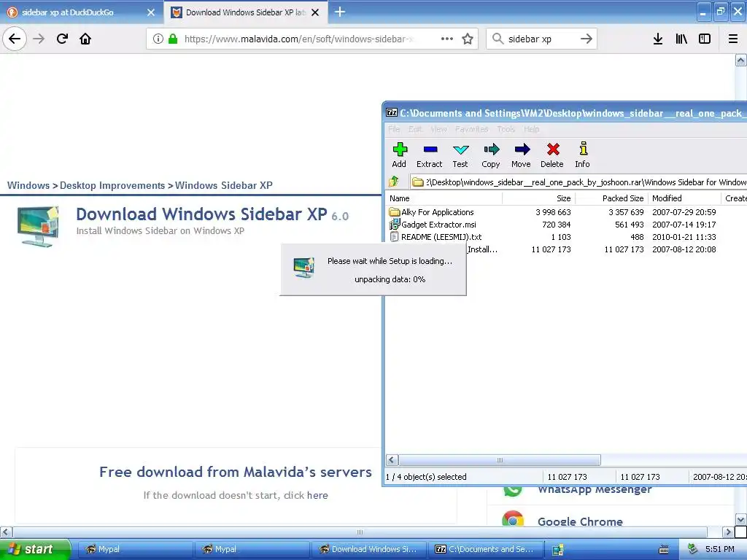This screenshot has width=747, height=560.
Task: Open the Windows Start menu
Action: click(35, 549)
